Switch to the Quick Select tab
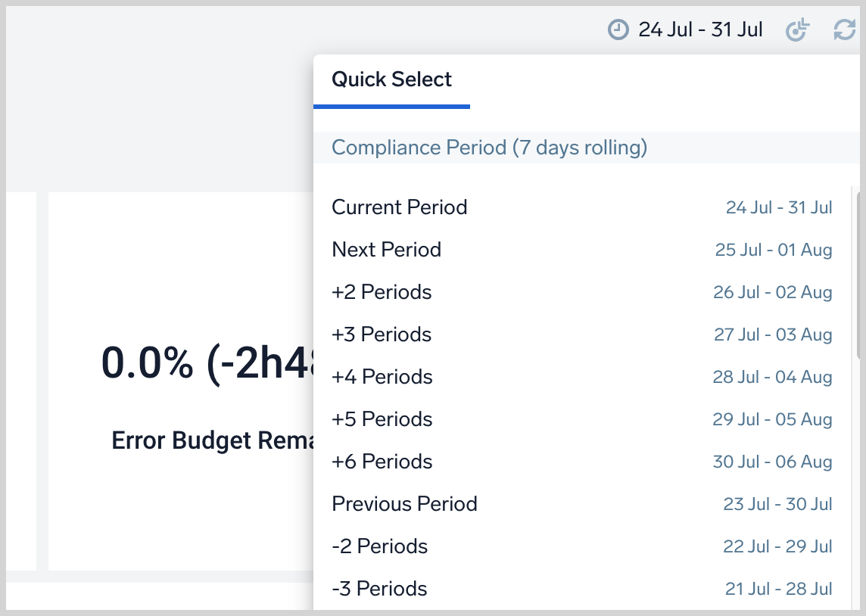866x616 pixels. pyautogui.click(x=391, y=79)
